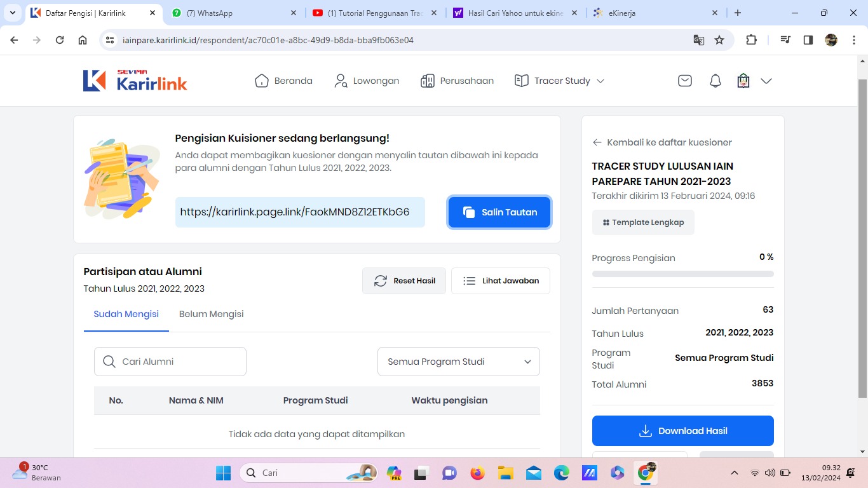Click the Download Hasil button

pos(682,431)
